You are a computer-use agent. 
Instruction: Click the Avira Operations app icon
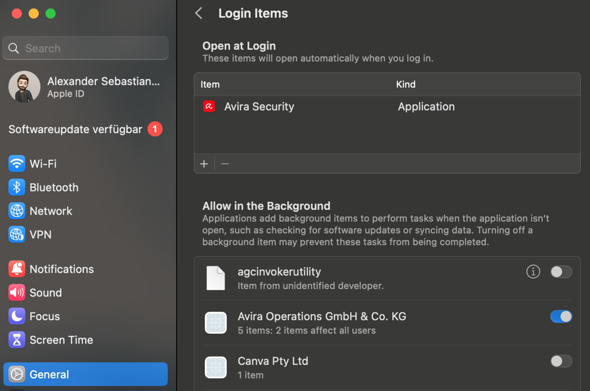(216, 323)
